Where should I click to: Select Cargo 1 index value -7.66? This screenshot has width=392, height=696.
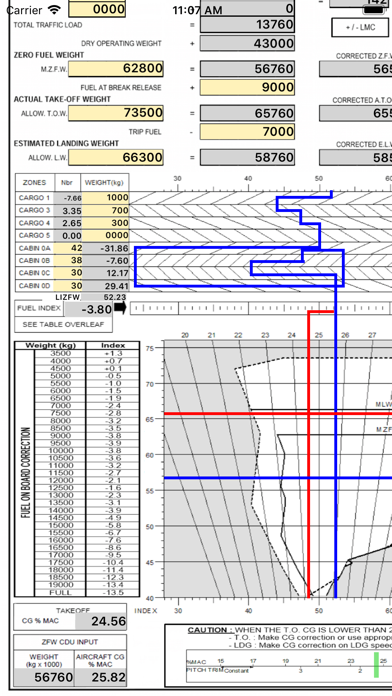68,198
